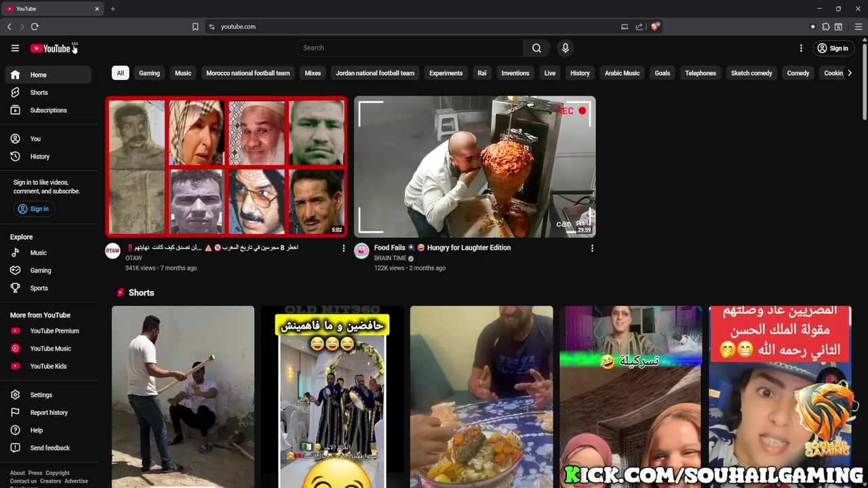Open the Short showing food on table

click(x=481, y=396)
